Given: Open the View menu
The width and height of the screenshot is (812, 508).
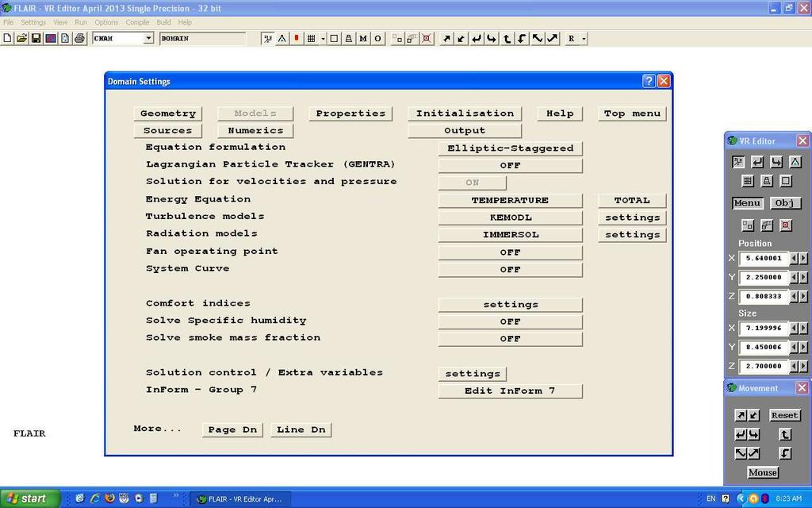Looking at the screenshot, I should (x=60, y=22).
